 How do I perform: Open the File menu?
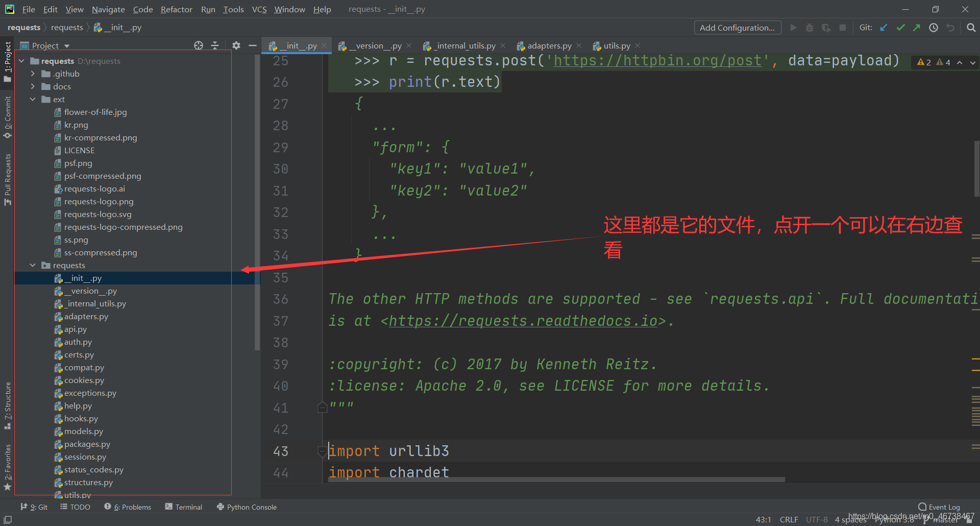click(29, 9)
